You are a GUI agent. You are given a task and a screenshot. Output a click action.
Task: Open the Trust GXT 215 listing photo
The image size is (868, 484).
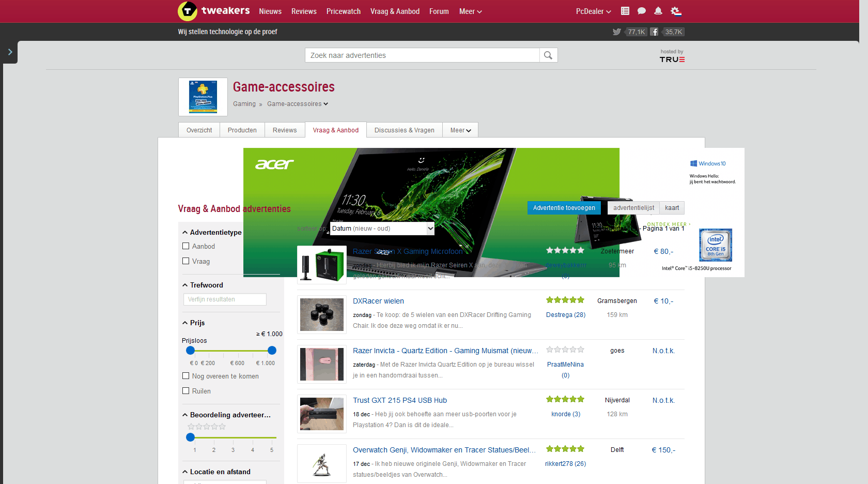click(x=322, y=414)
